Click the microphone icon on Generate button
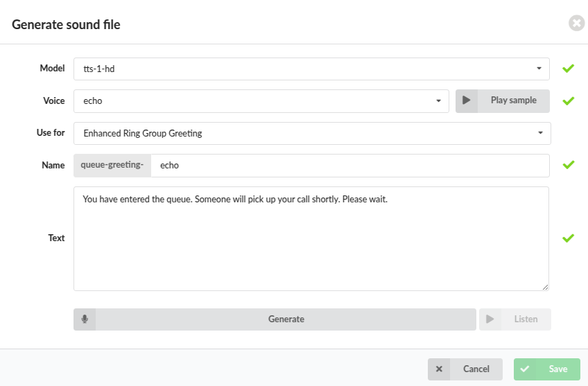 85,319
